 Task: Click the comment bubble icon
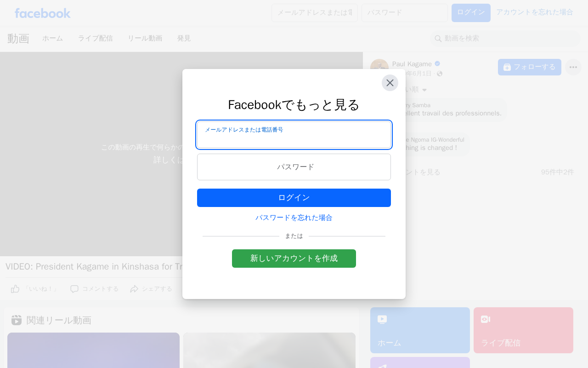(74, 289)
